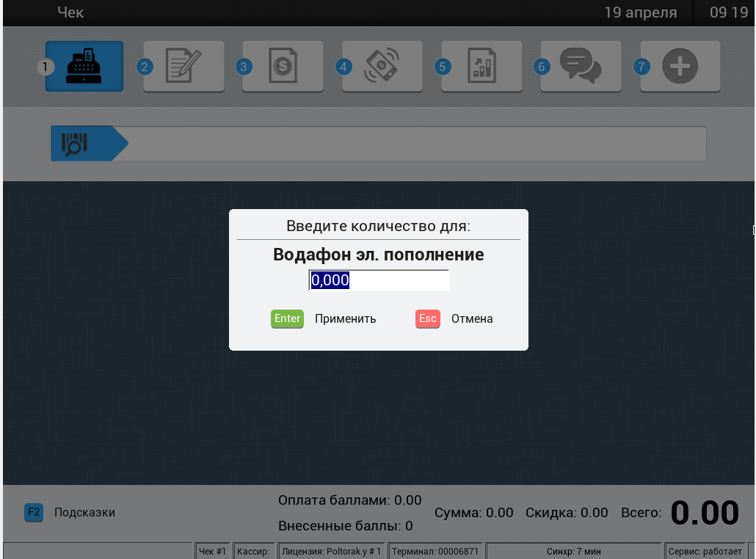The height and width of the screenshot is (559, 756).
Task: Click the 'Скидка: 0.00' text
Action: [567, 513]
